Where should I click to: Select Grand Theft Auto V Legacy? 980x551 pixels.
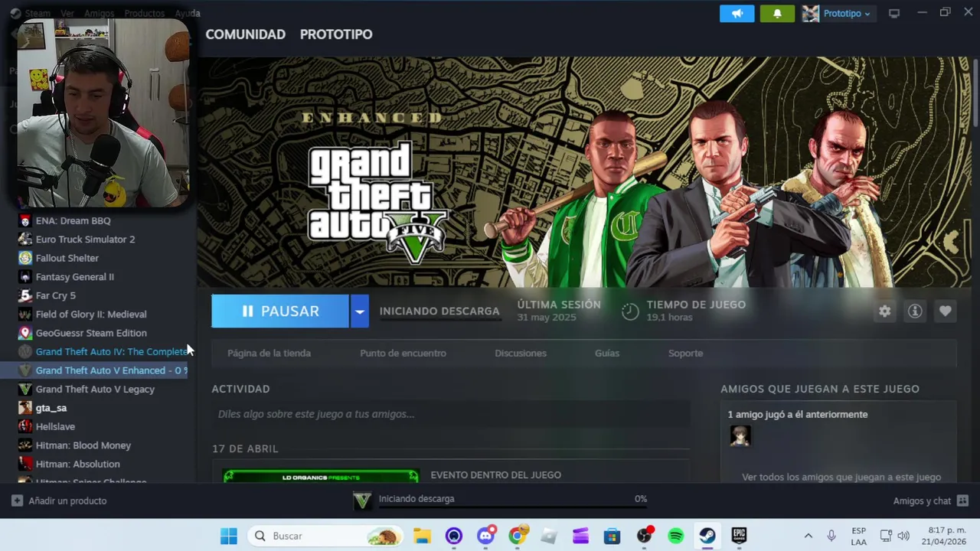tap(95, 389)
